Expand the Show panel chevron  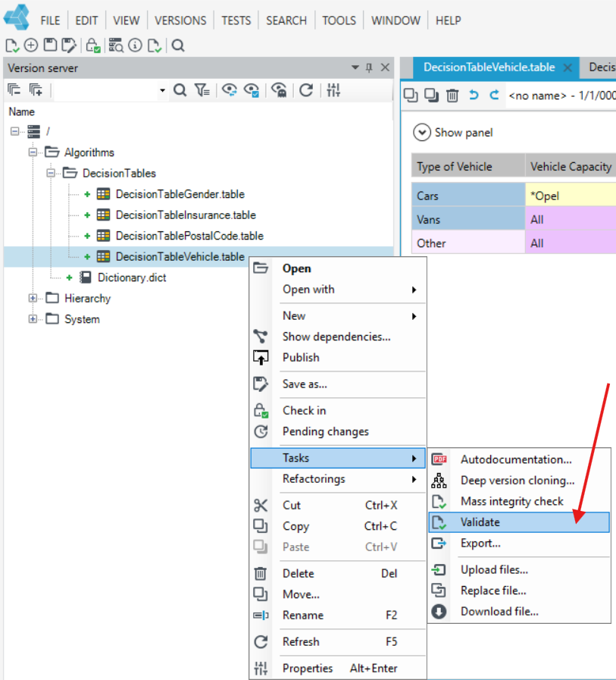[x=422, y=132]
